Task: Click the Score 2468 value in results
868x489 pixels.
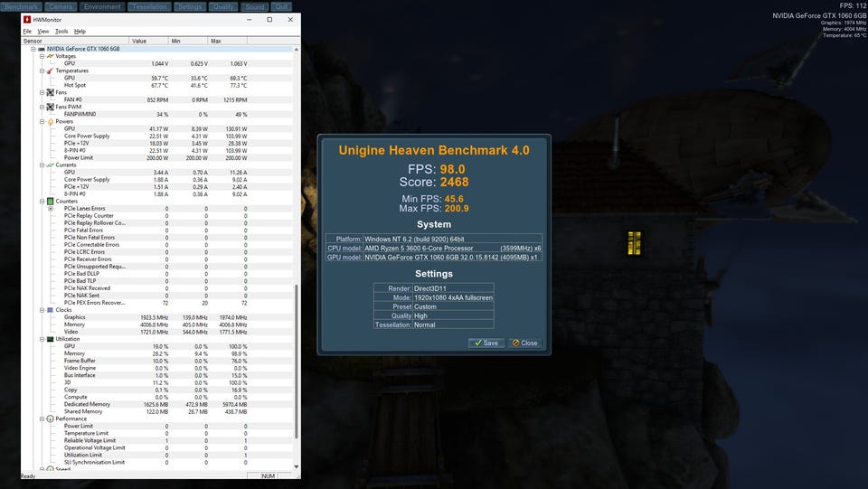Action: [x=454, y=182]
